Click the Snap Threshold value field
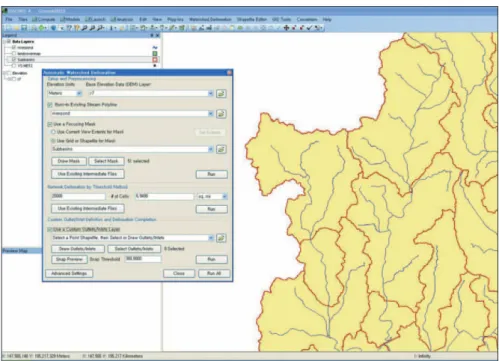 click(143, 259)
